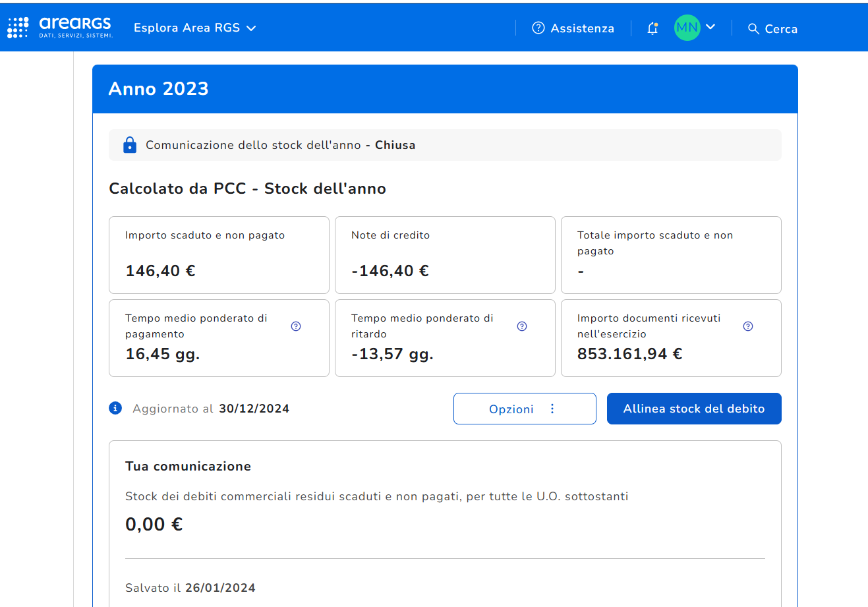The width and height of the screenshot is (868, 607).
Task: Show help for Tempo medio ponderato di ritardo
Action: tap(522, 326)
